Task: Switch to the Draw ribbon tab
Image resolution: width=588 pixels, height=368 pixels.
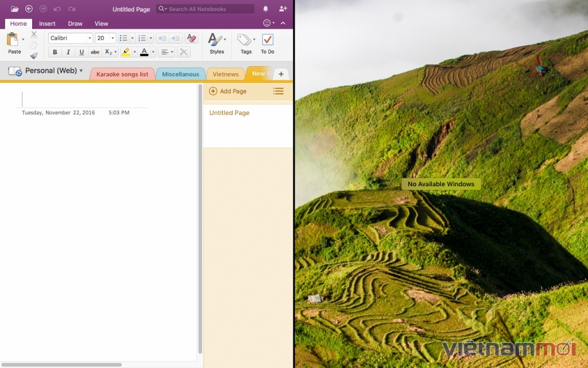Action: coord(75,23)
